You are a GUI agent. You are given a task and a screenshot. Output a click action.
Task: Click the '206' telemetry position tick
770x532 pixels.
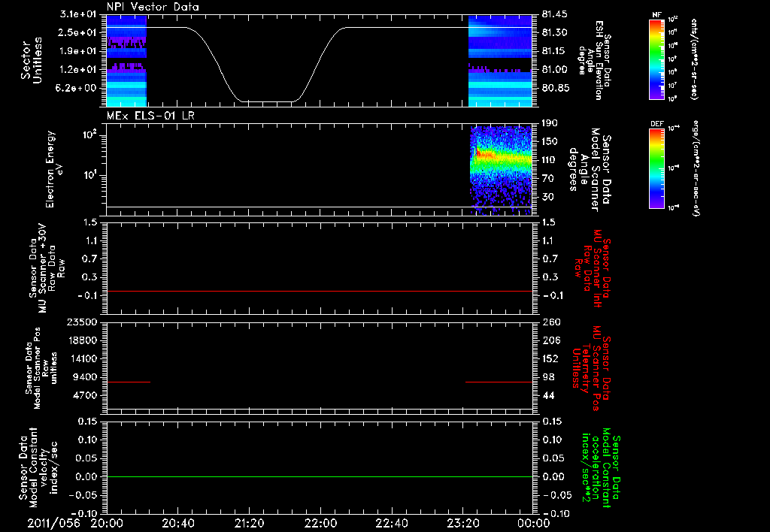(550, 340)
